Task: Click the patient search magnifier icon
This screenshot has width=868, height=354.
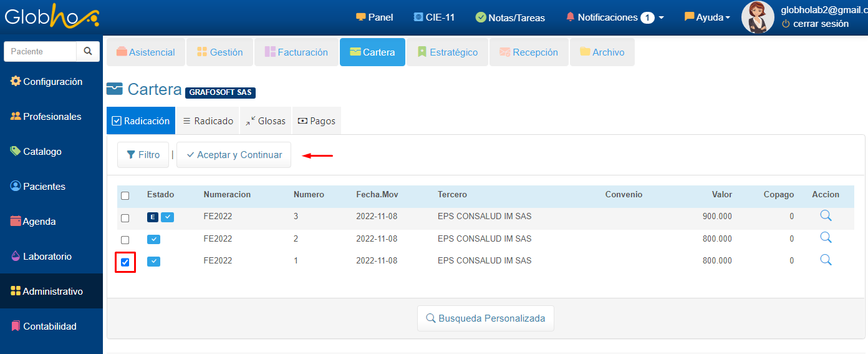Action: 88,51
